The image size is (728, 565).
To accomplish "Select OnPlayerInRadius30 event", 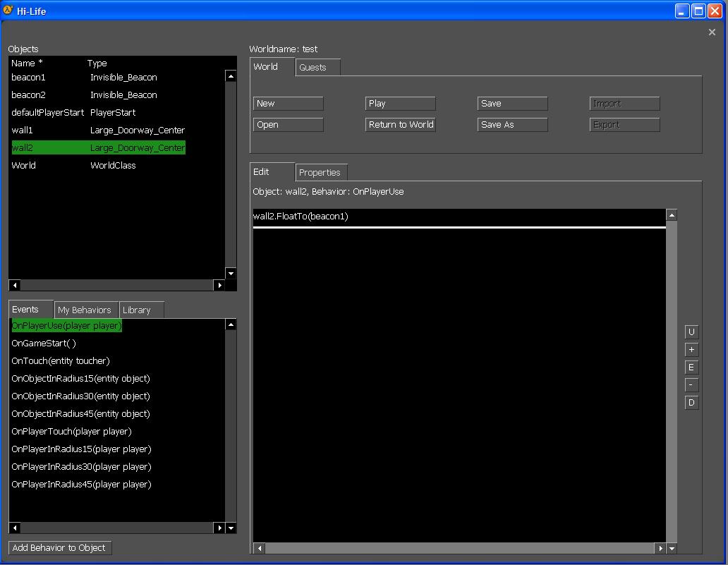I will click(81, 466).
